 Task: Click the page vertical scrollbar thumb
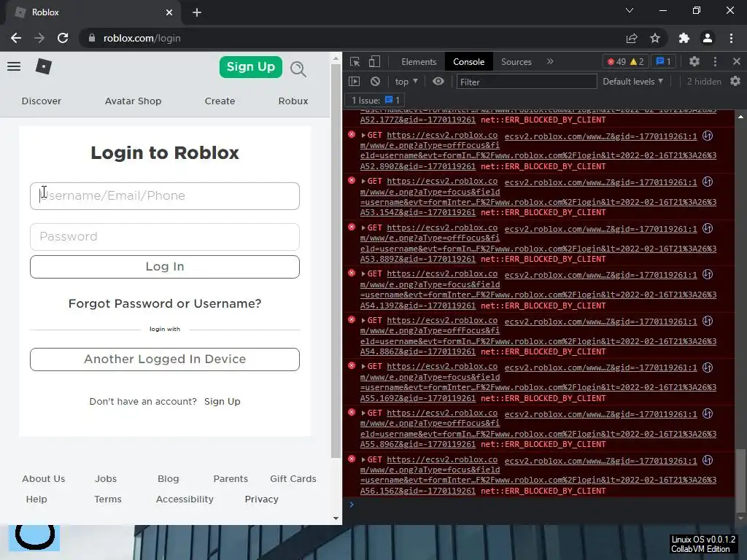click(x=336, y=262)
